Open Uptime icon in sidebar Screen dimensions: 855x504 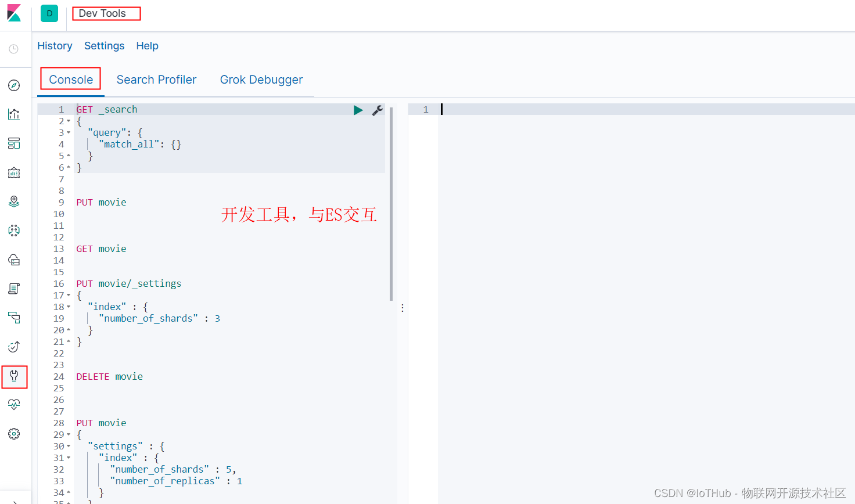(14, 347)
